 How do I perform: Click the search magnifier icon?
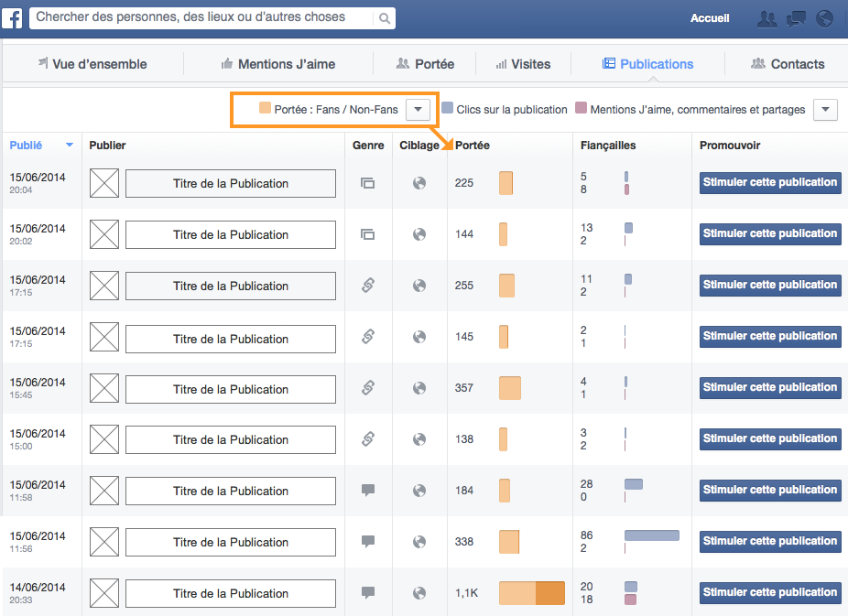point(383,17)
